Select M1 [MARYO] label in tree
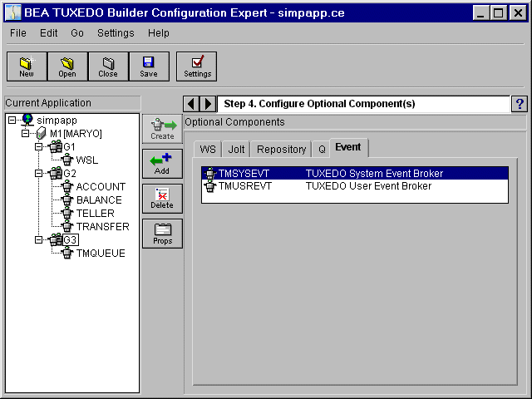This screenshot has height=399, width=532. click(x=76, y=133)
